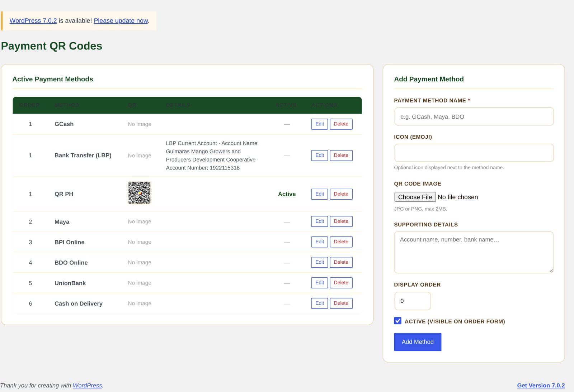Select the BDO Online method name
574x392 pixels.
[71, 263]
